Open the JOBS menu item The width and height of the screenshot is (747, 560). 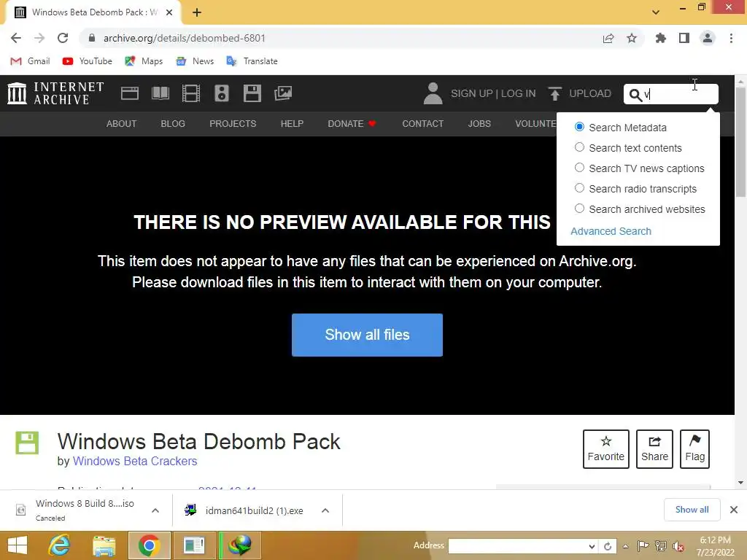tap(479, 124)
